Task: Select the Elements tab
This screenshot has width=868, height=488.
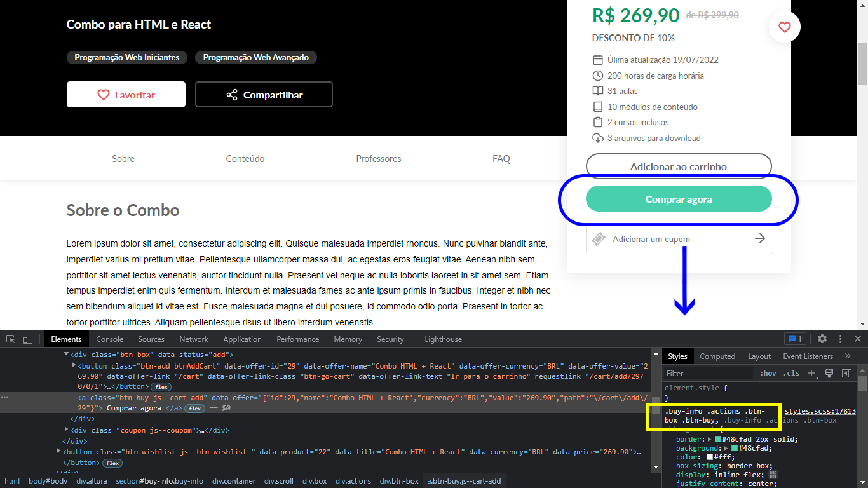Action: point(66,339)
